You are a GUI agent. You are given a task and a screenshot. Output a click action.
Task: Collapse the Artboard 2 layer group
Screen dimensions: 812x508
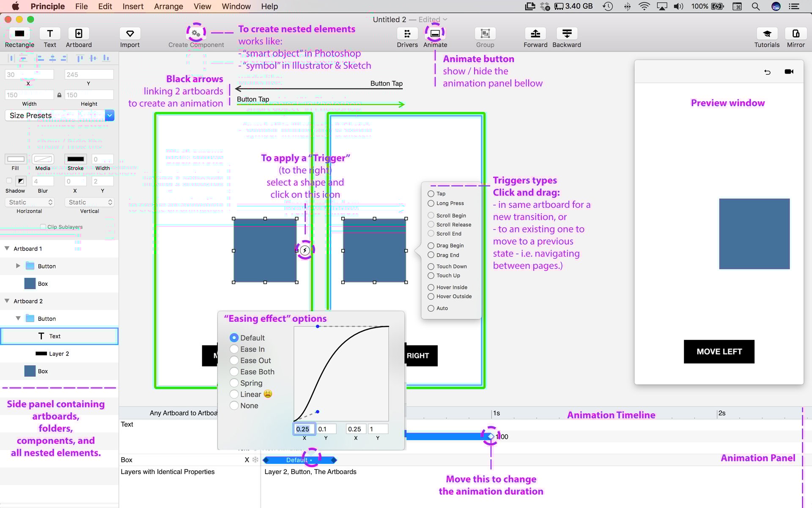coord(6,301)
